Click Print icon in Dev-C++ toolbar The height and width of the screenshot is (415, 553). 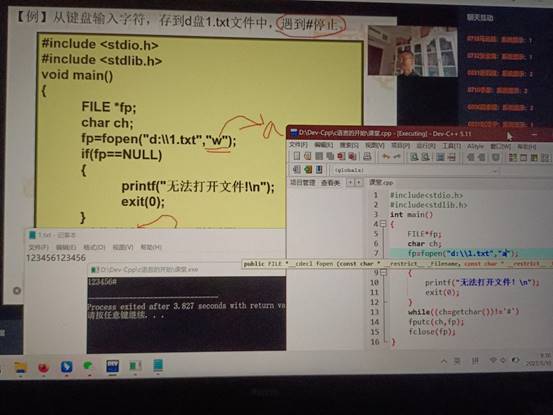tap(367, 156)
